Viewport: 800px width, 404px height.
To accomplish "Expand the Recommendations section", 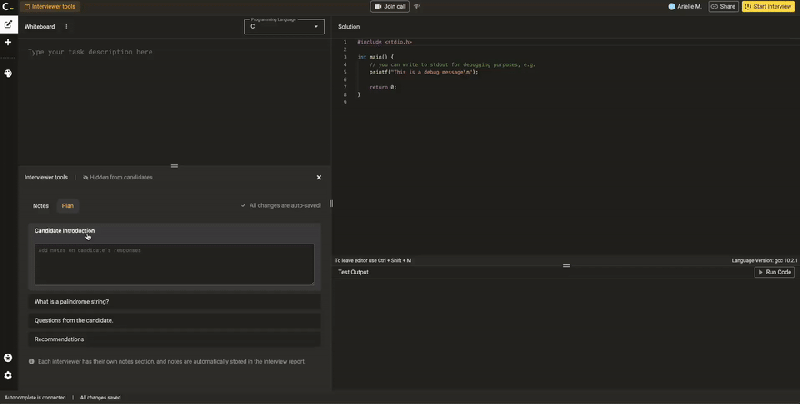I will (174, 339).
